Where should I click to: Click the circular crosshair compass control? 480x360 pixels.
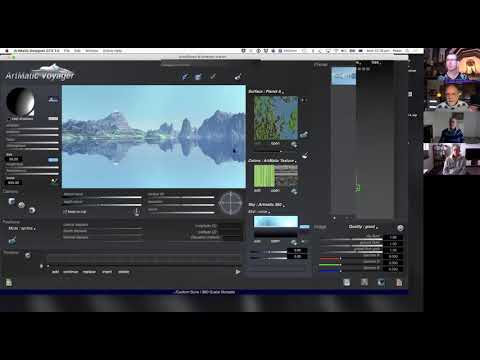tap(230, 203)
